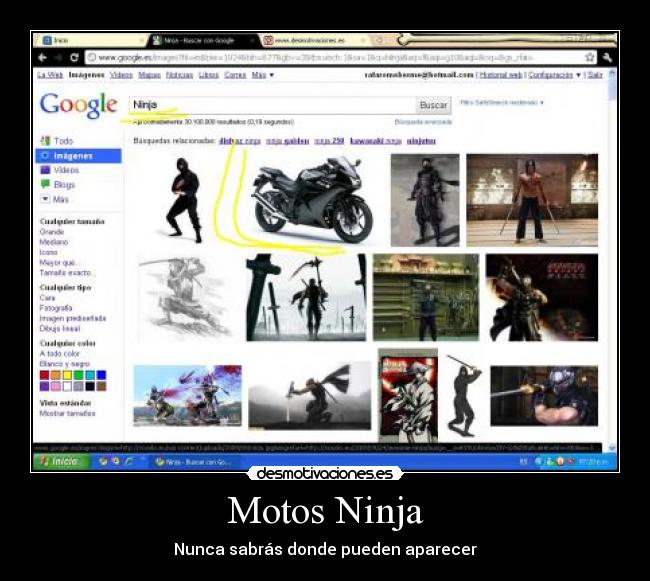This screenshot has width=650, height=581.
Task: Open the 'Configuración' dropdown
Action: coord(554,75)
